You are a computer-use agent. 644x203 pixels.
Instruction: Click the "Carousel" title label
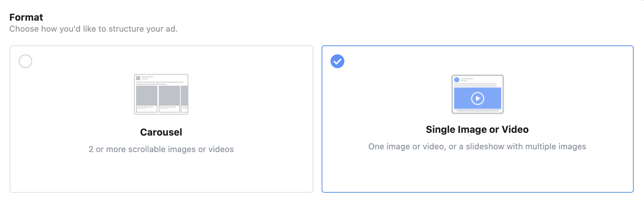161,132
